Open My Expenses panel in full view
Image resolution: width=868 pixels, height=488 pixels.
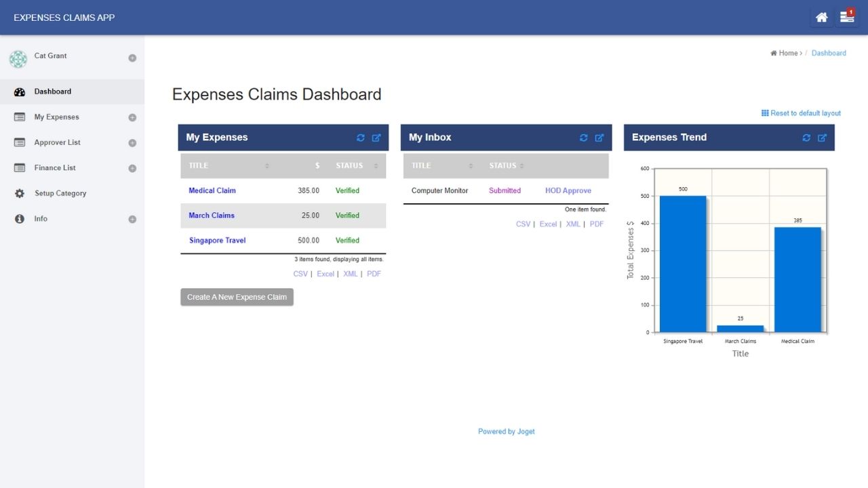(376, 138)
